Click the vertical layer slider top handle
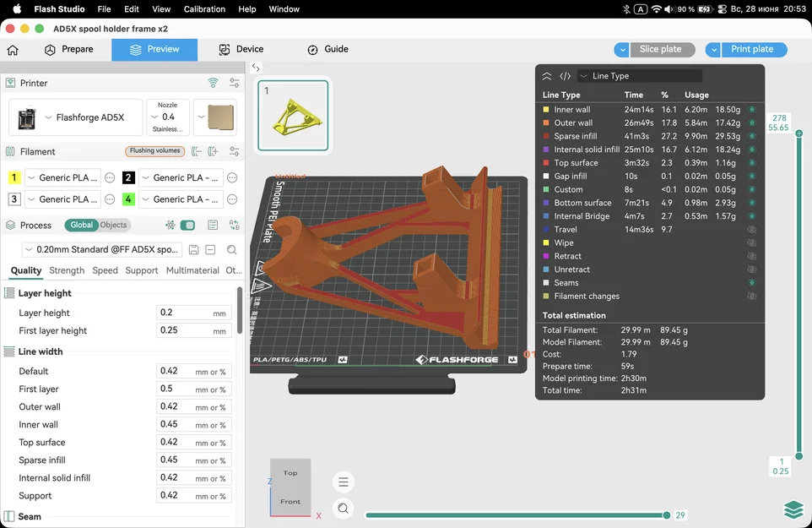This screenshot has width=812, height=528. tap(799, 133)
